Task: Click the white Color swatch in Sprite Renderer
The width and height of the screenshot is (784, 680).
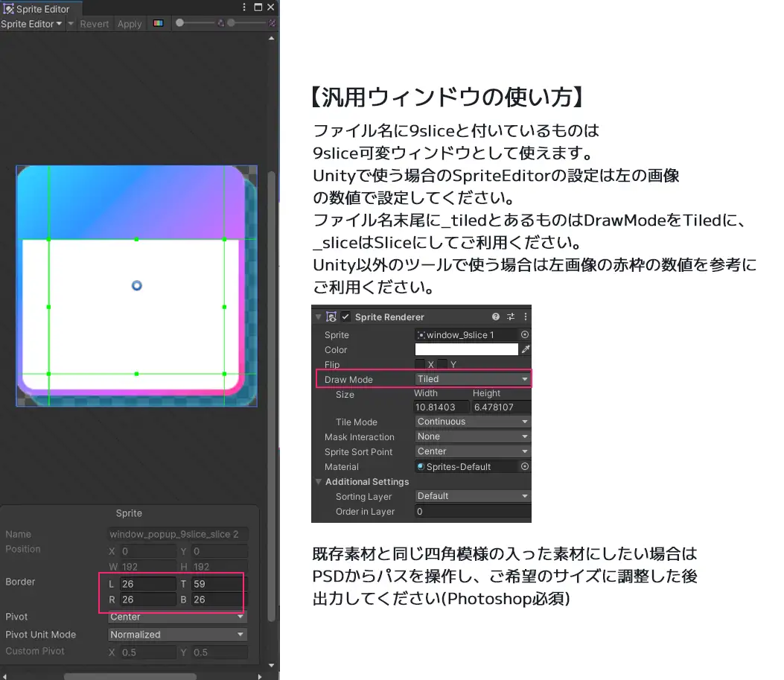Action: [465, 349]
